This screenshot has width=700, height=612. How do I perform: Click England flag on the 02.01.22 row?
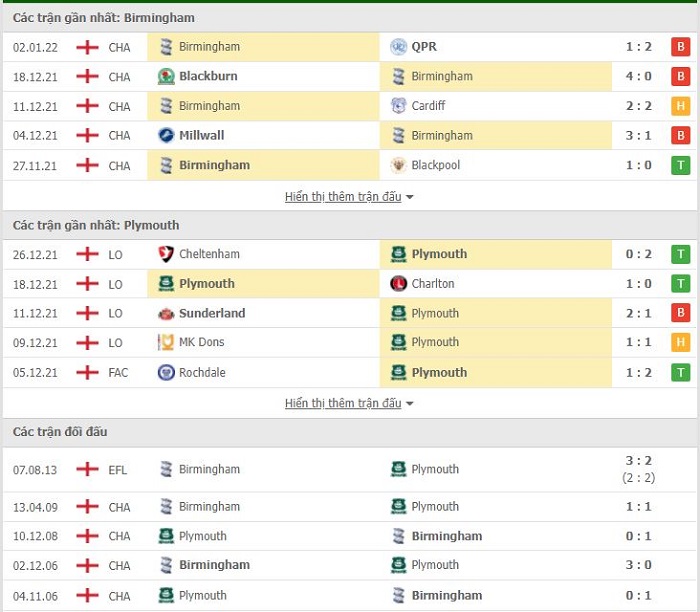tap(88, 47)
